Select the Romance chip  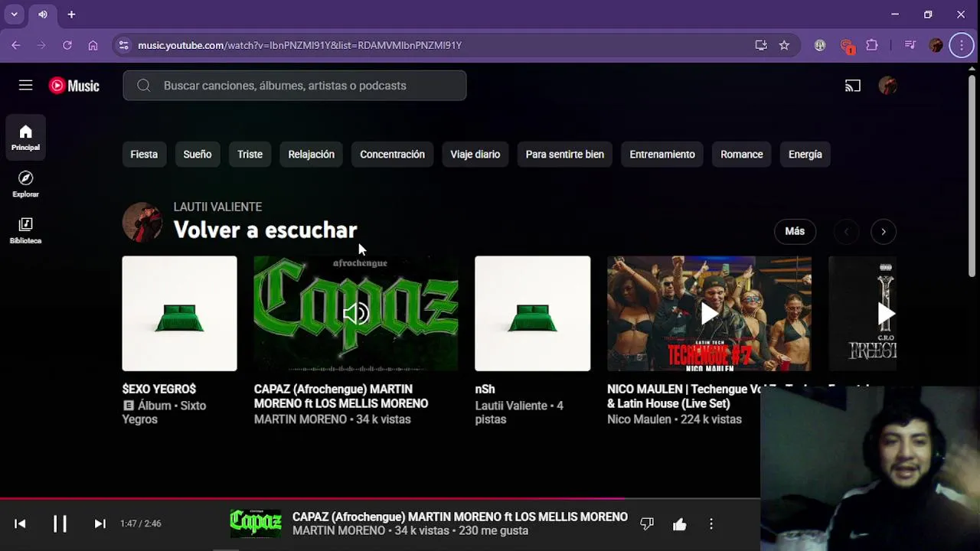coord(741,155)
